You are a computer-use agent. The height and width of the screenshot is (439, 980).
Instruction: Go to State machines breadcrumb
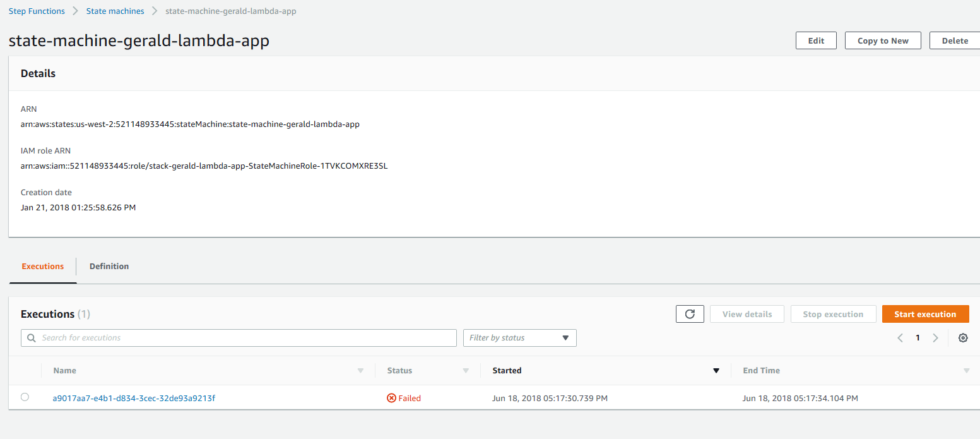tap(115, 11)
